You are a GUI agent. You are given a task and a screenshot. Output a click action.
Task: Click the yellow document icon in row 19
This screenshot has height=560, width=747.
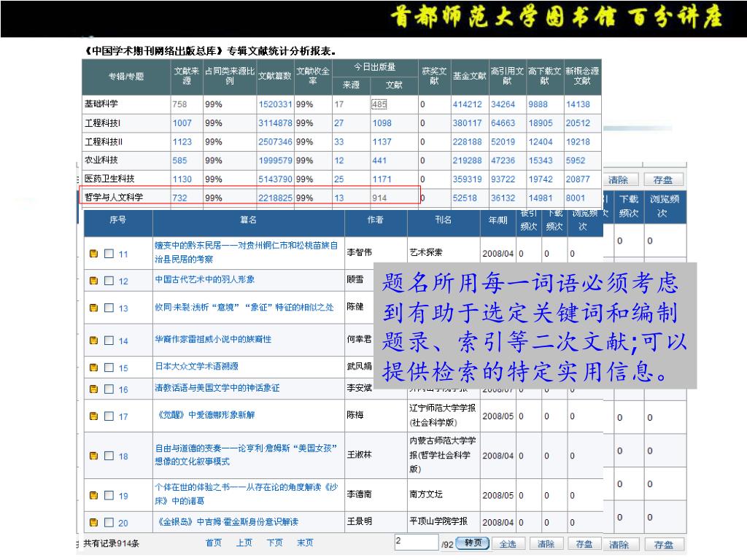pos(94,496)
